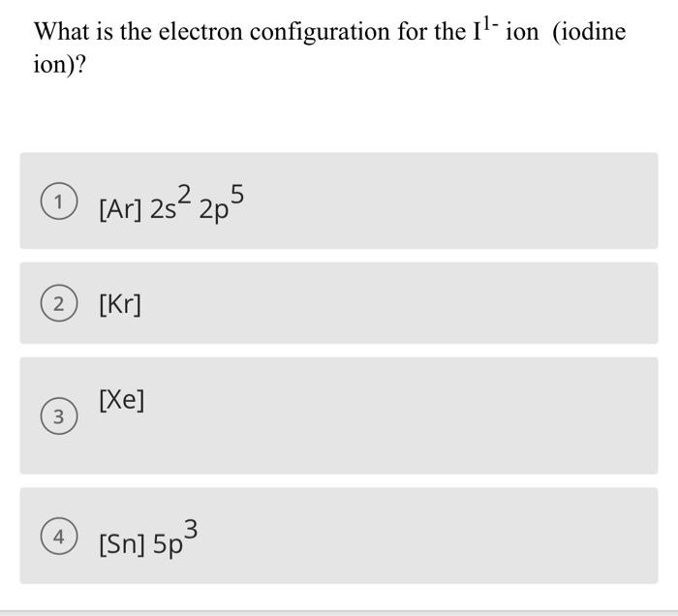Image resolution: width=678 pixels, height=616 pixels.
Task: Click the question text about electron configuration
Action: pos(330,47)
